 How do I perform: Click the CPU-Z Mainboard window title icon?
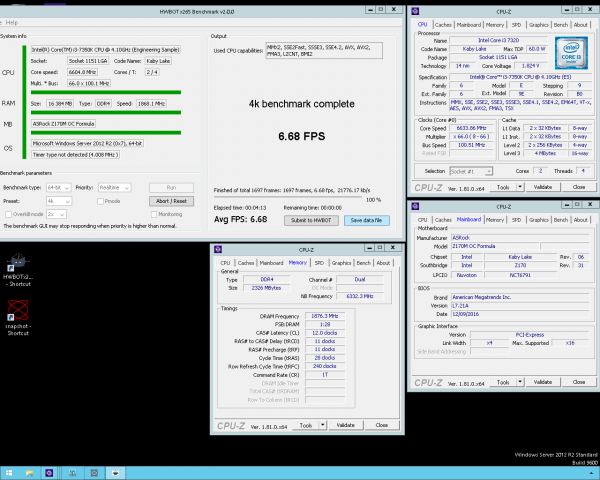click(415, 206)
